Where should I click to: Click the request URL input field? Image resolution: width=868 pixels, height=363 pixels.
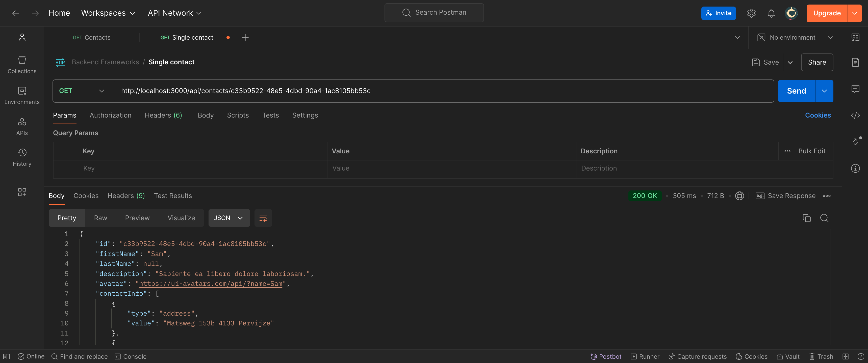point(438,91)
